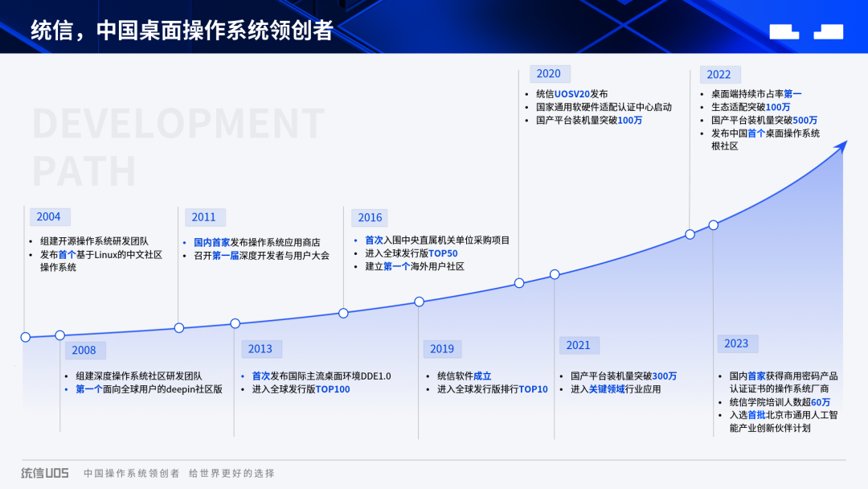Select the curve marker for 2013
Screen dimensions: 868x489
235,323
